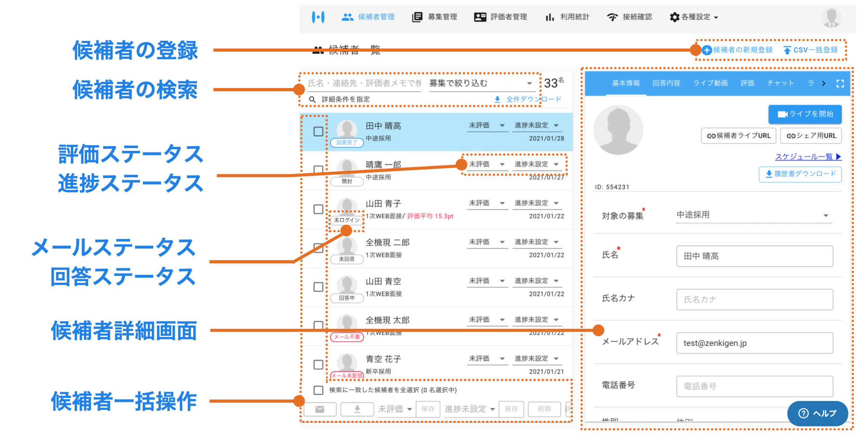Click メール不着 badge on 全機現 太郎
The image size is (868, 439).
coord(347,337)
